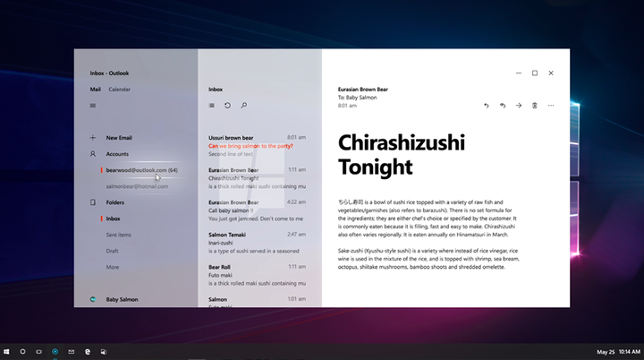Open search with magnifier icon
The image size is (644, 360).
point(244,106)
